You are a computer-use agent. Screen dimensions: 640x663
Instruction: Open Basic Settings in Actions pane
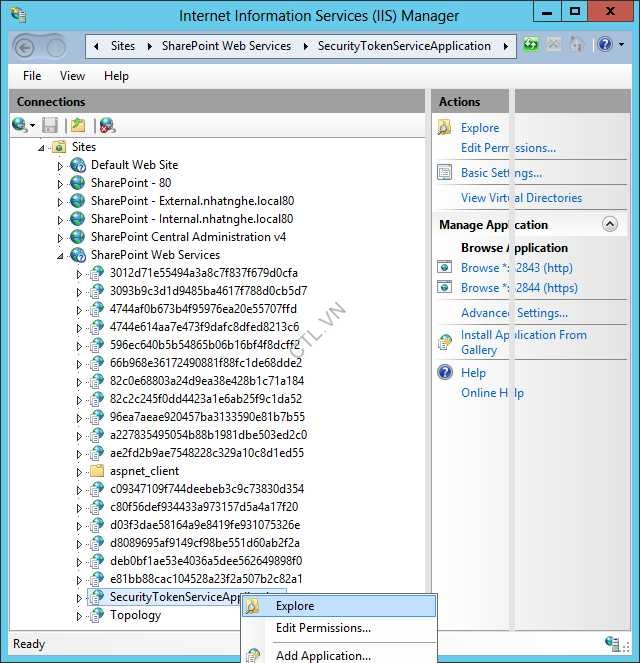502,173
